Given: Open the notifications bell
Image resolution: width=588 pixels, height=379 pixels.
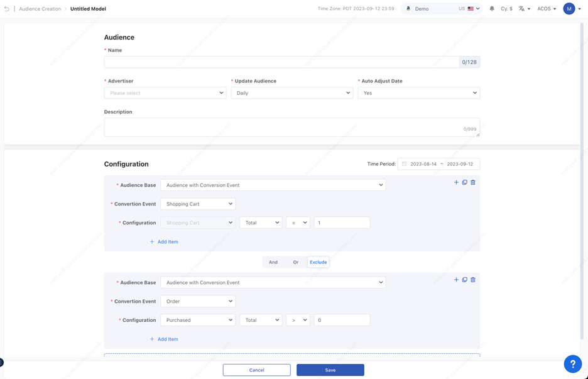Looking at the screenshot, I should pyautogui.click(x=492, y=9).
